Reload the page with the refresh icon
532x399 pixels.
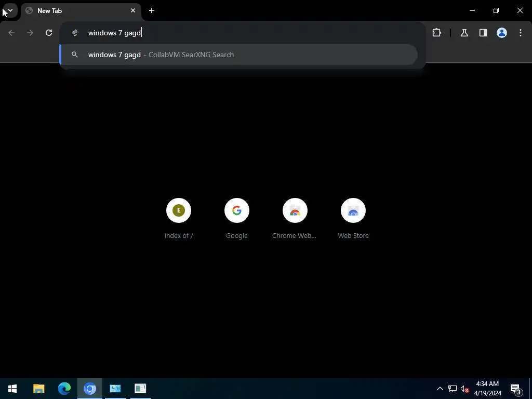(49, 33)
